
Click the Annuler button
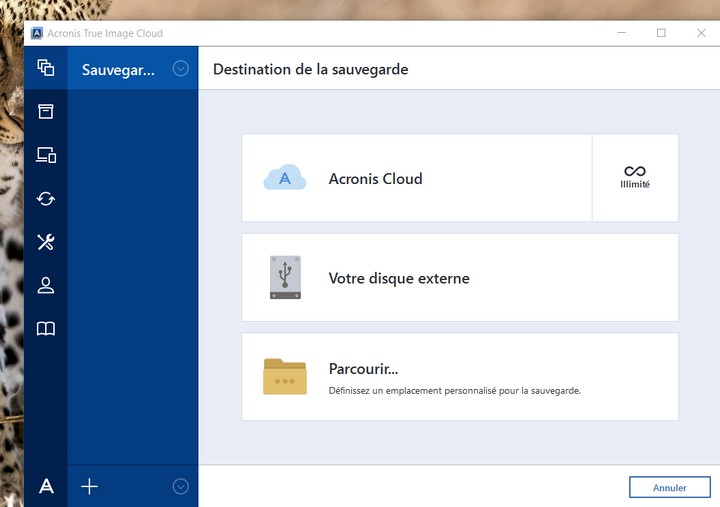coord(669,487)
